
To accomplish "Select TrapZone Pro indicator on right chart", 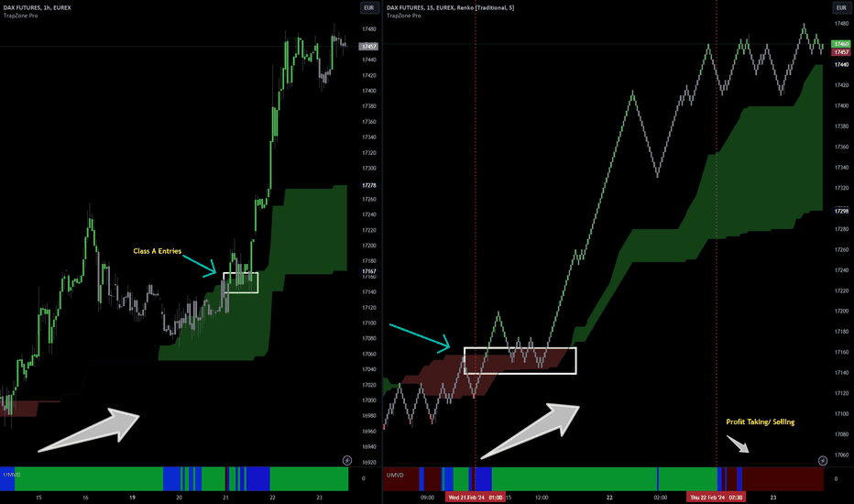I will (x=403, y=16).
